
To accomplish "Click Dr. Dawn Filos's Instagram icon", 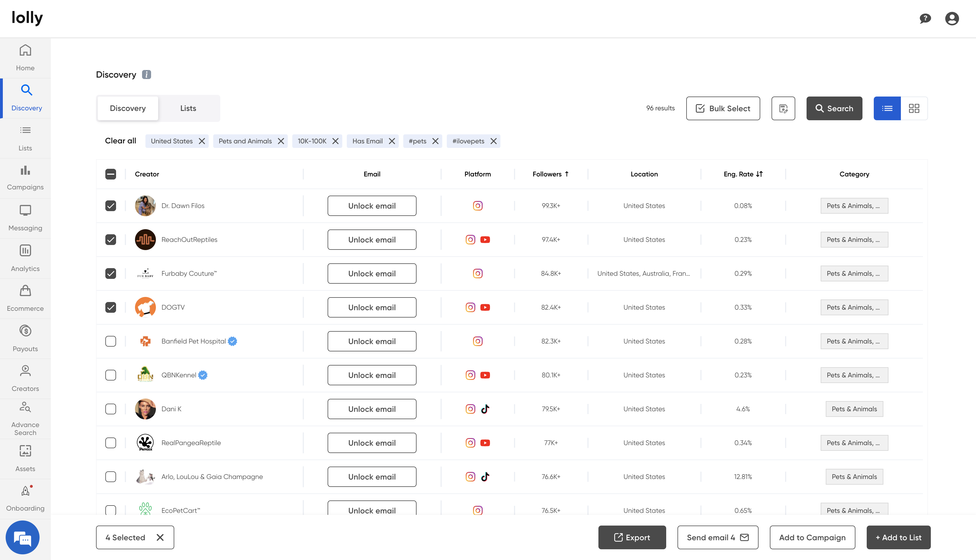I will click(478, 206).
